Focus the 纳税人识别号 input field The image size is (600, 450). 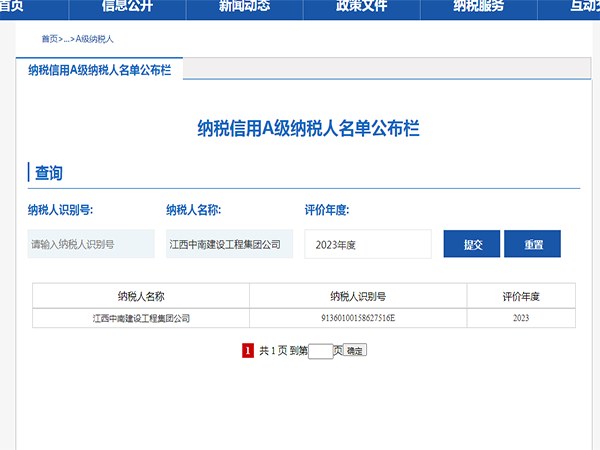pyautogui.click(x=91, y=244)
